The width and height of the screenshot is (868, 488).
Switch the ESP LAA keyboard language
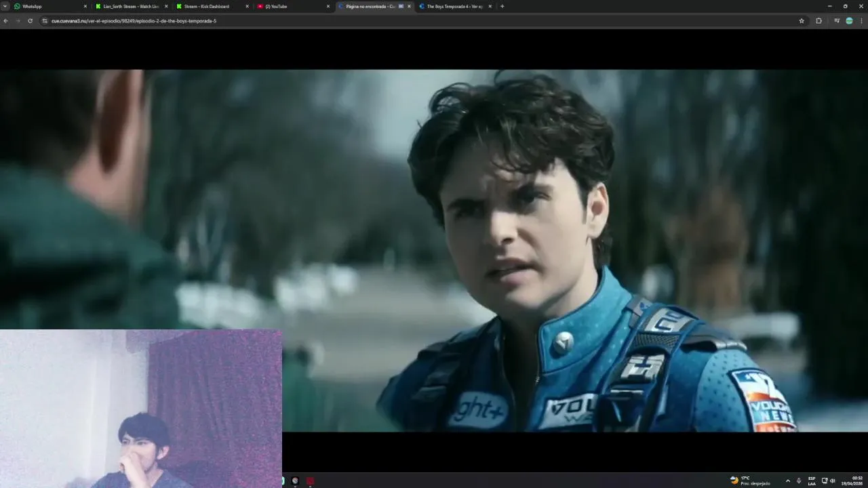[x=812, y=481]
